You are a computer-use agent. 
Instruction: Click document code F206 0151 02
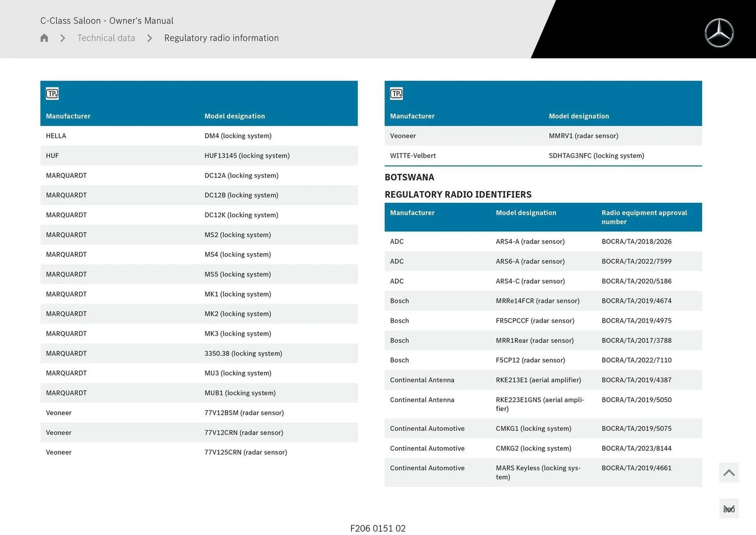[x=378, y=528]
